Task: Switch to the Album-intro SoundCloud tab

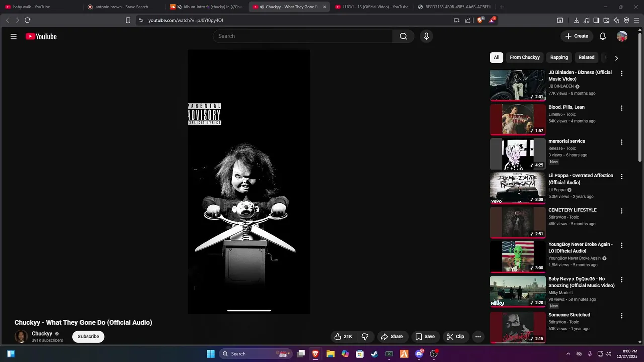Action: tap(207, 7)
